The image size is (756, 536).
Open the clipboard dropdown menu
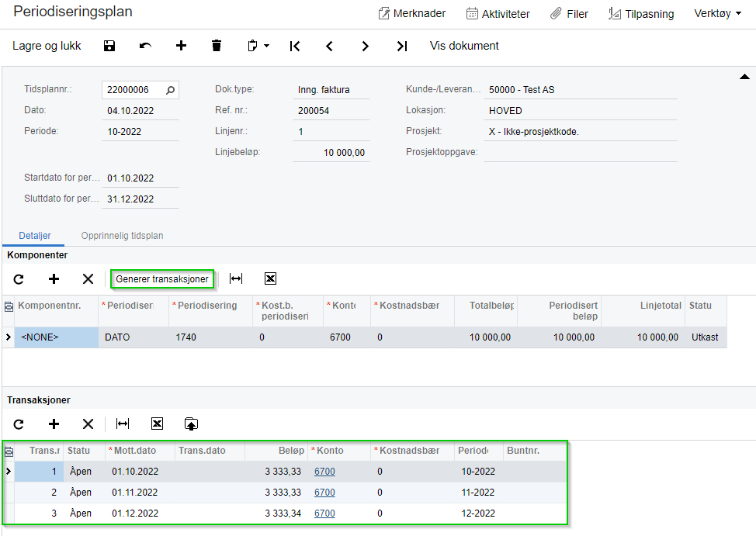click(x=258, y=46)
